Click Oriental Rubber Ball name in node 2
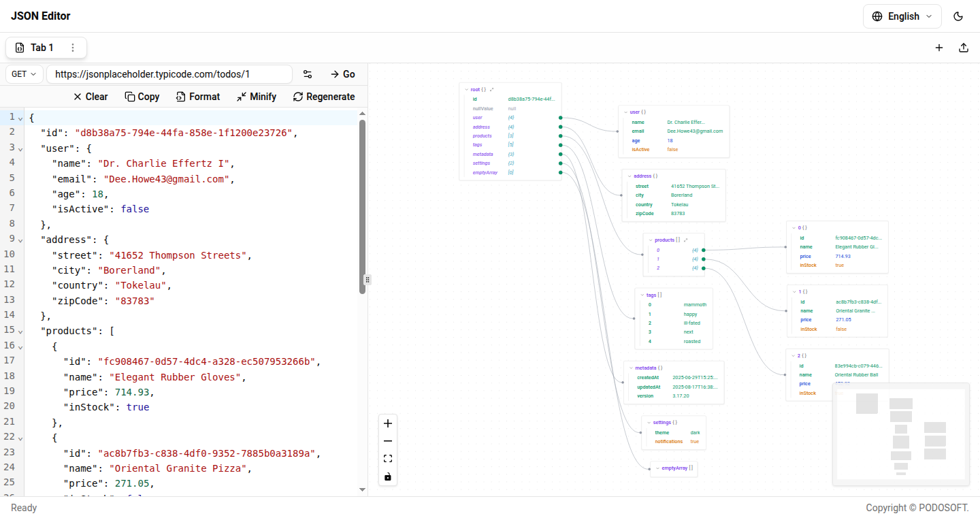 click(856, 375)
